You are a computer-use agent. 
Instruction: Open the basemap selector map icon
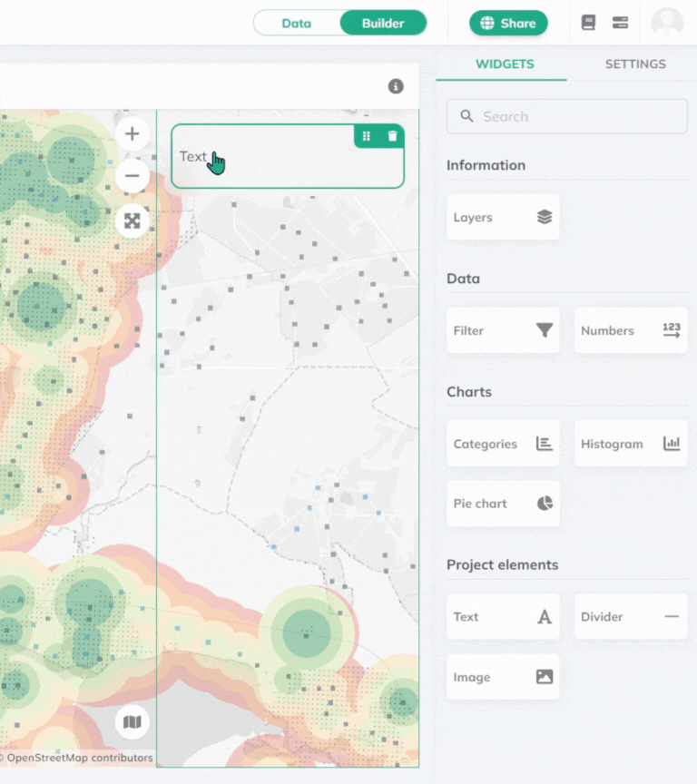pos(133,722)
